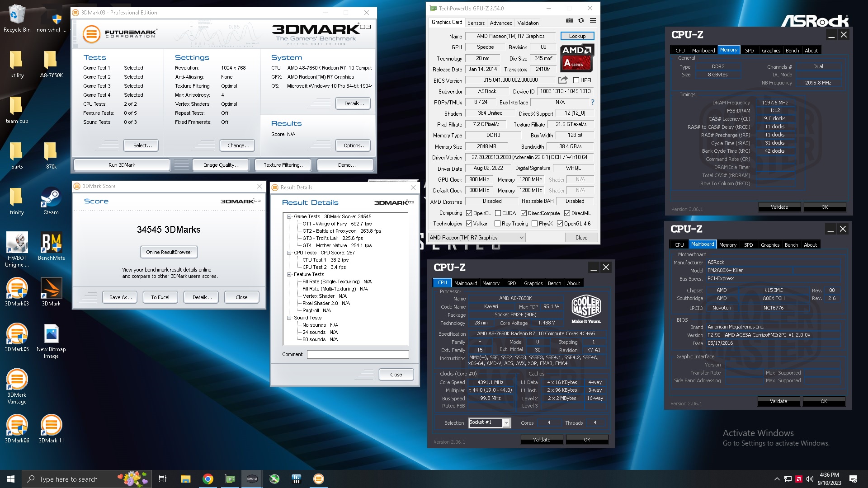Open the 3DMark Vantage desktop shortcut
This screenshot has height=488, width=868.
[x=17, y=386]
